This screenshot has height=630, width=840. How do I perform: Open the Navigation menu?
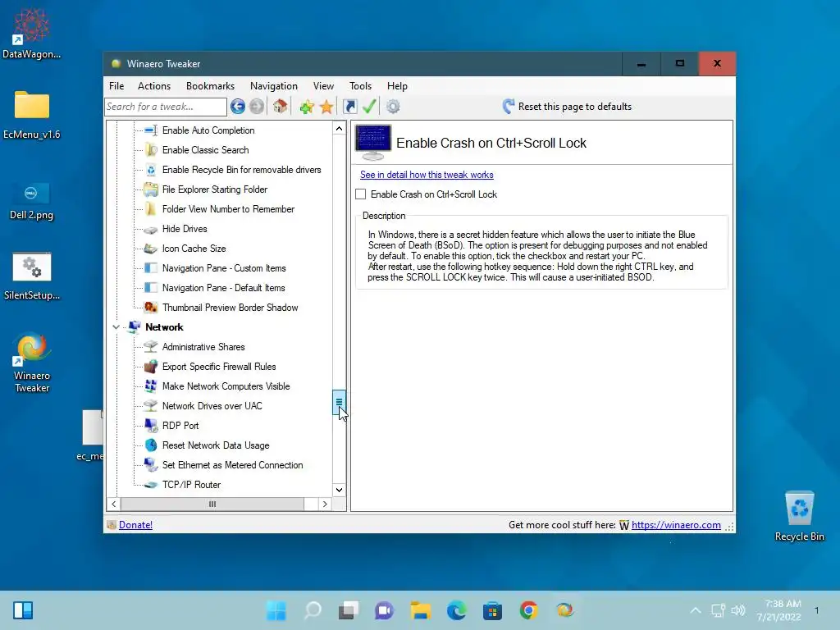click(273, 85)
